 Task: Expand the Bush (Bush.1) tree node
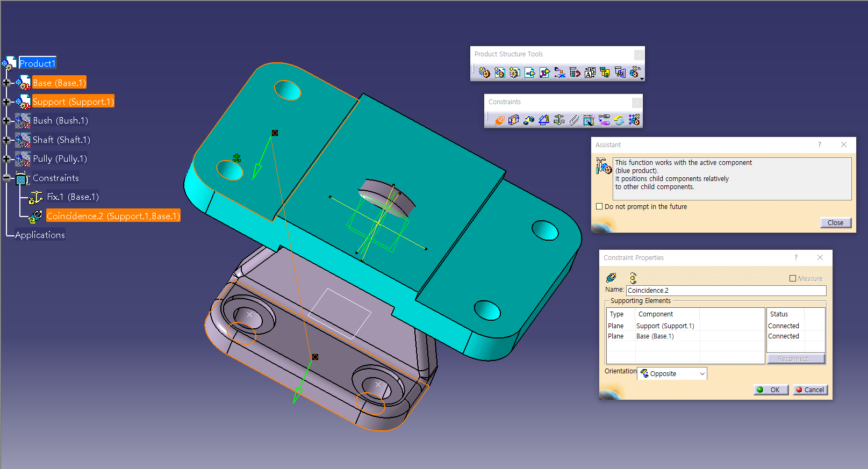point(6,121)
